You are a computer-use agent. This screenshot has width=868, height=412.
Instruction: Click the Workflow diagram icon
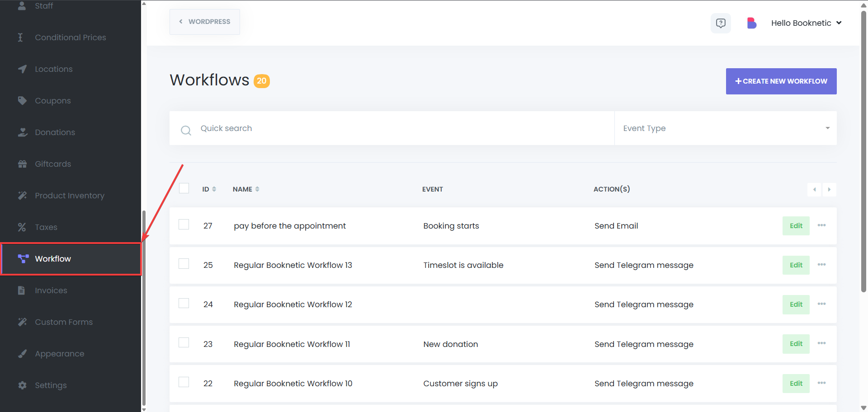24,259
